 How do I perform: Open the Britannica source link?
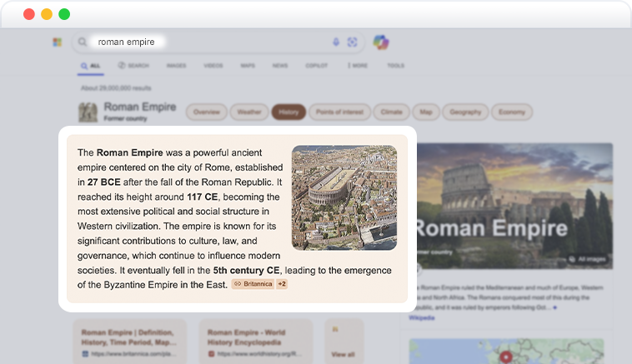coord(253,284)
